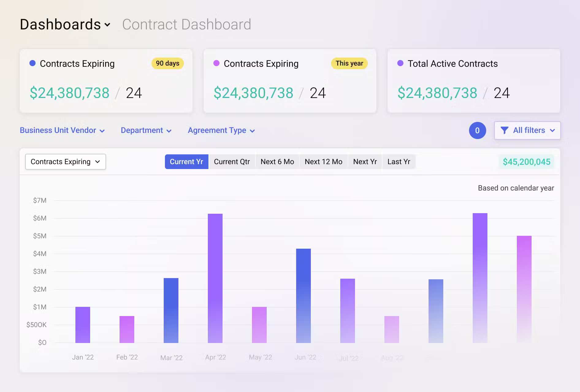Switch to the Last Yr tab
This screenshot has height=392, width=580.
pyautogui.click(x=399, y=162)
